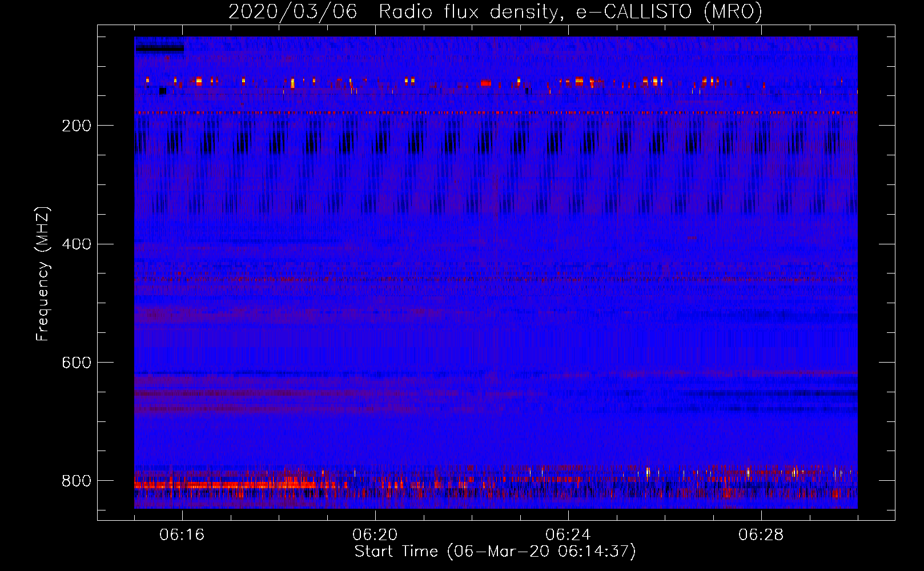The width and height of the screenshot is (924, 571).
Task: Click the 06:28 time tick label
Action: tap(761, 535)
